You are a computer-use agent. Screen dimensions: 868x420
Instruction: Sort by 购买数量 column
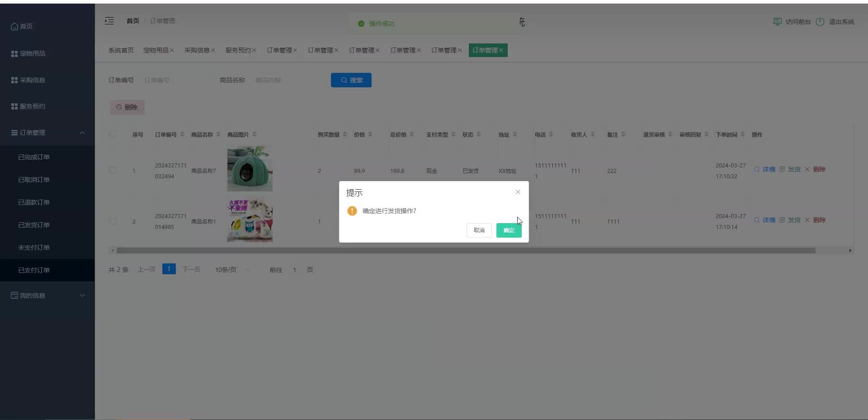[x=345, y=134]
